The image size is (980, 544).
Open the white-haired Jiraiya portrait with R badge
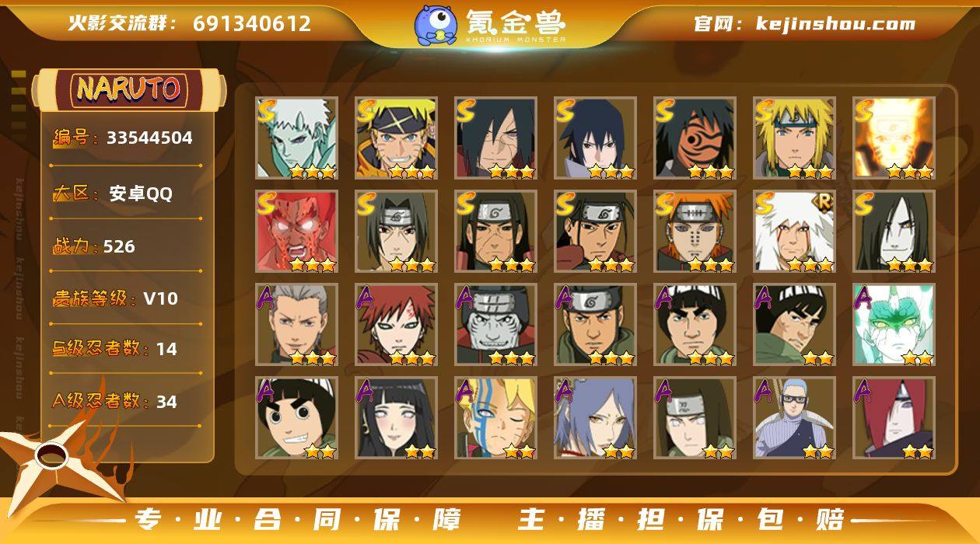794,232
